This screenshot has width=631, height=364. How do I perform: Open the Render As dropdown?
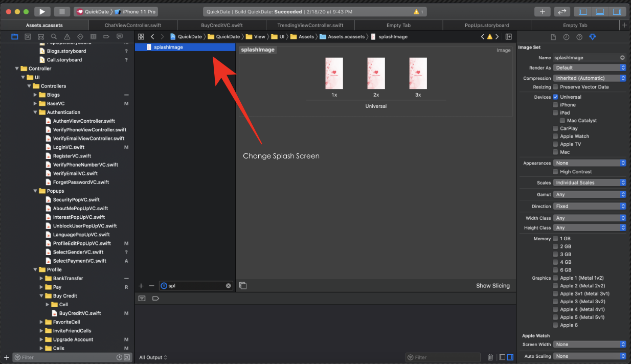(x=590, y=67)
